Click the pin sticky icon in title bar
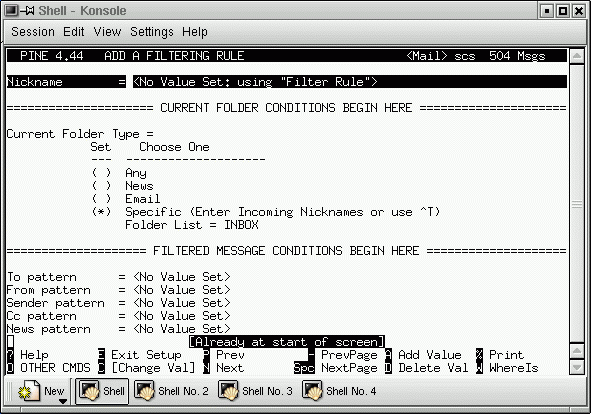This screenshot has height=414, width=591. click(x=27, y=11)
